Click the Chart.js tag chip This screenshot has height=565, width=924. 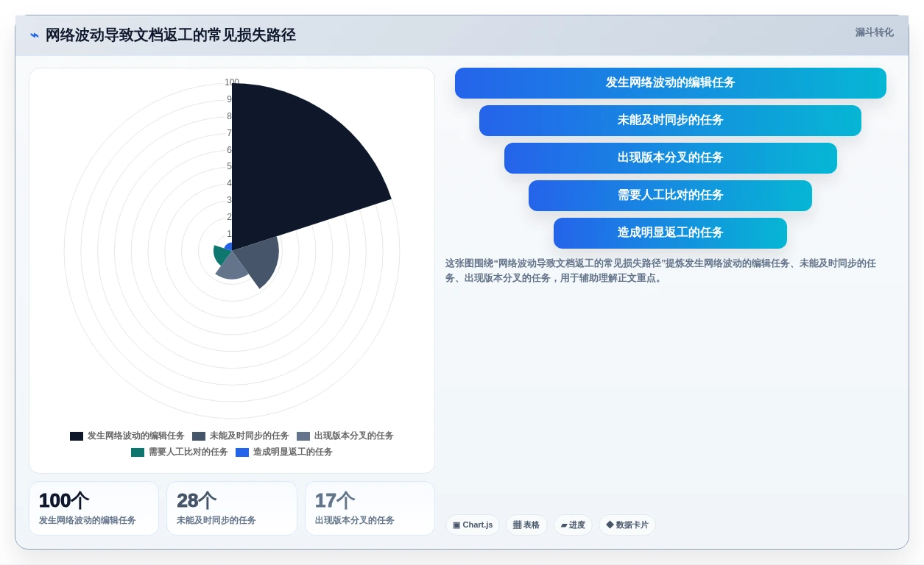point(473,525)
